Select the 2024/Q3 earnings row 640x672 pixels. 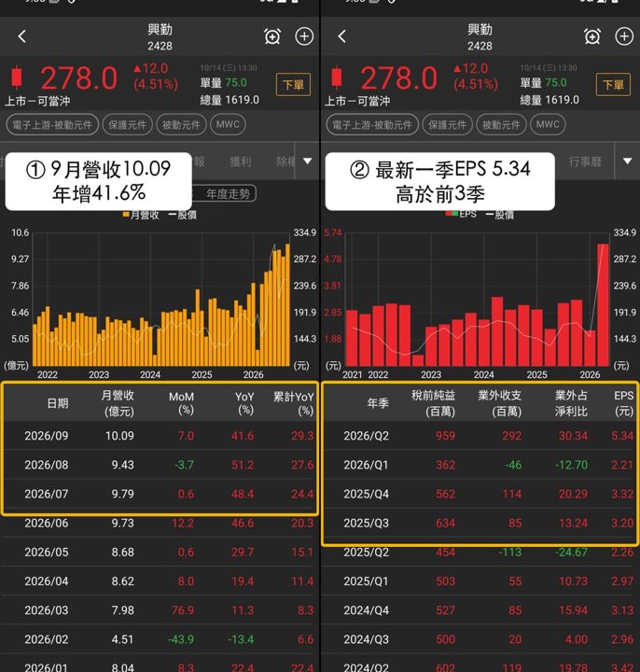[480, 639]
